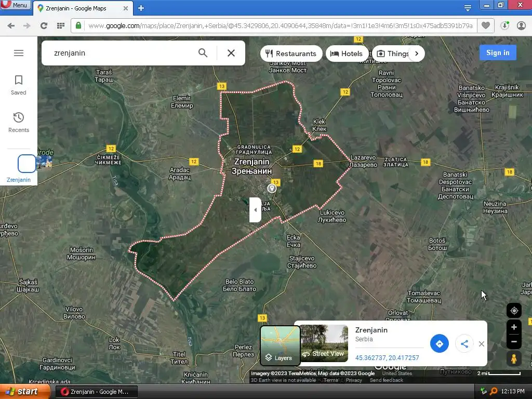The height and width of the screenshot is (399, 532).
Task: Reload the current page
Action: pyautogui.click(x=44, y=26)
